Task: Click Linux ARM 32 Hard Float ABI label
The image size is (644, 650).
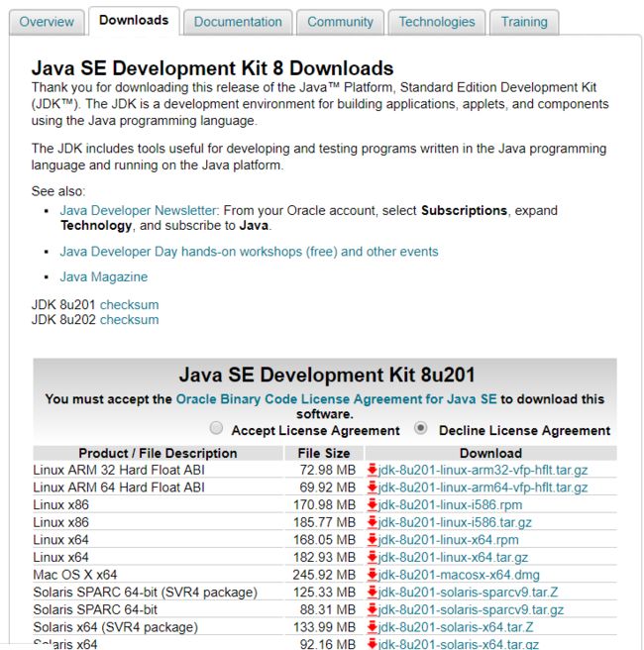Action: [x=119, y=470]
